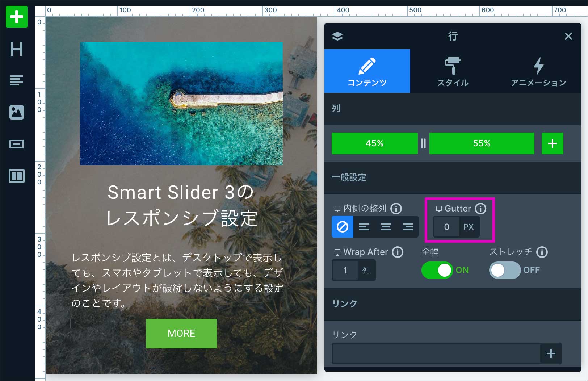588x381 pixels.
Task: Click the Gutter info icon
Action: click(x=480, y=209)
